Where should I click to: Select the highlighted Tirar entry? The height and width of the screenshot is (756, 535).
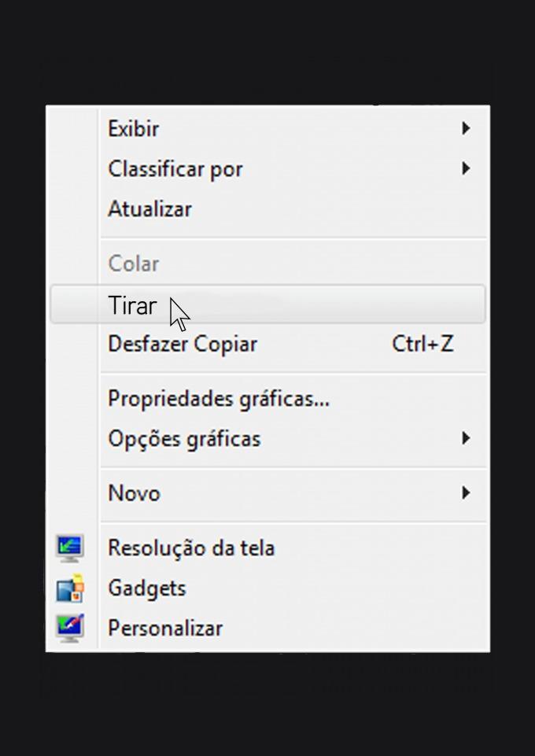[x=132, y=305]
